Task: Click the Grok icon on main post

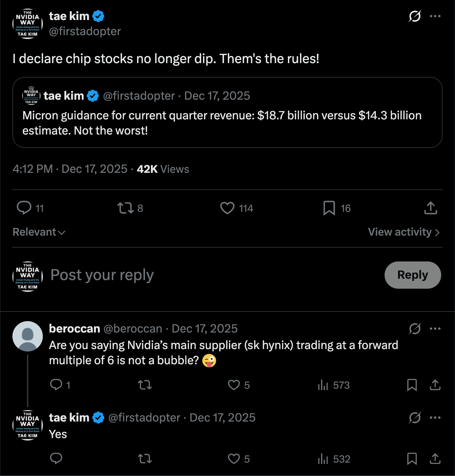Action: 415,16
